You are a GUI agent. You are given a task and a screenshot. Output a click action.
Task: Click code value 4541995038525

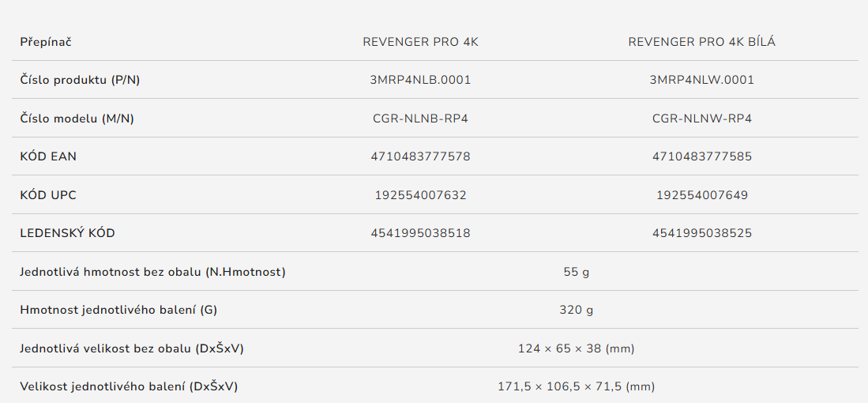(702, 234)
